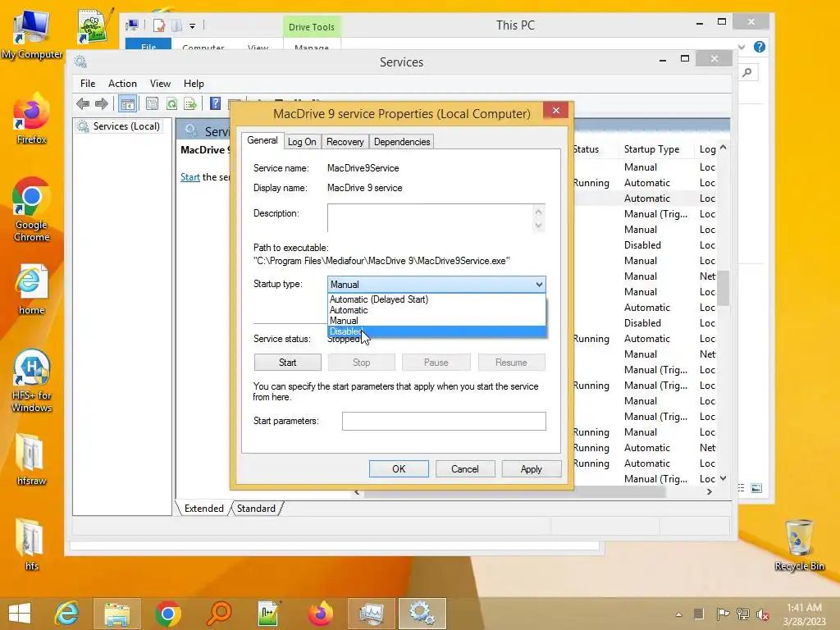This screenshot has height=630, width=840.
Task: Switch to the Dependencies tab
Action: coord(402,141)
